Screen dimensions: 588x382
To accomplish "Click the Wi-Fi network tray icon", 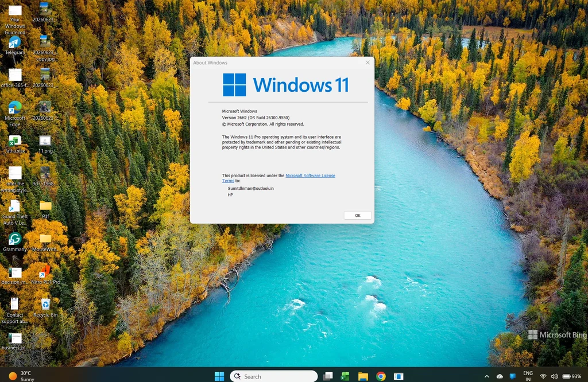I will coord(543,376).
